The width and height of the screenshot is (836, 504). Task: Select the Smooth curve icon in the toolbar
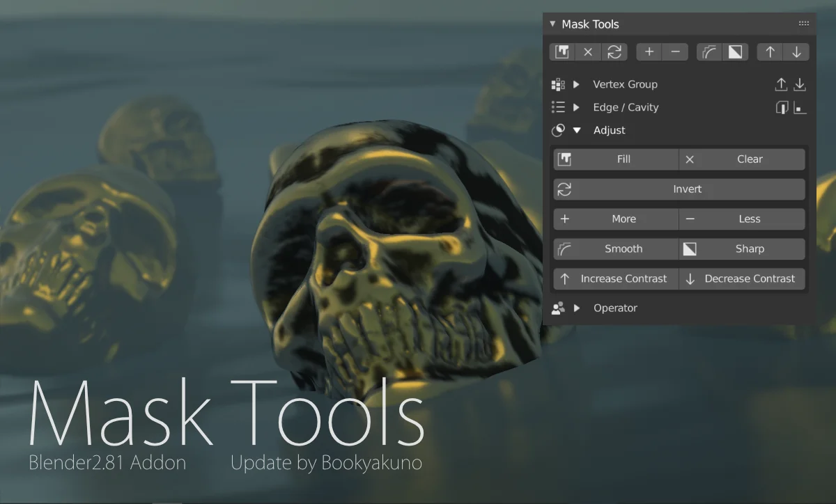(x=709, y=52)
